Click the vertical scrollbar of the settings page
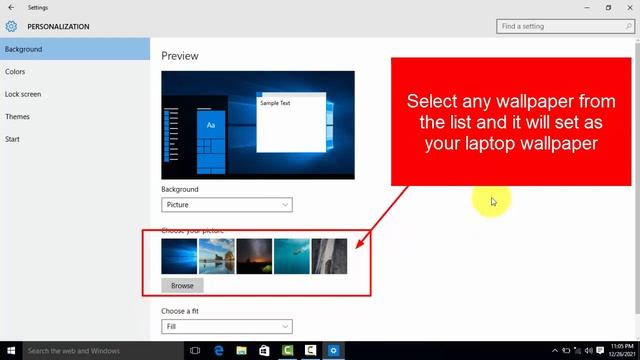This screenshot has height=360, width=640. [x=638, y=178]
